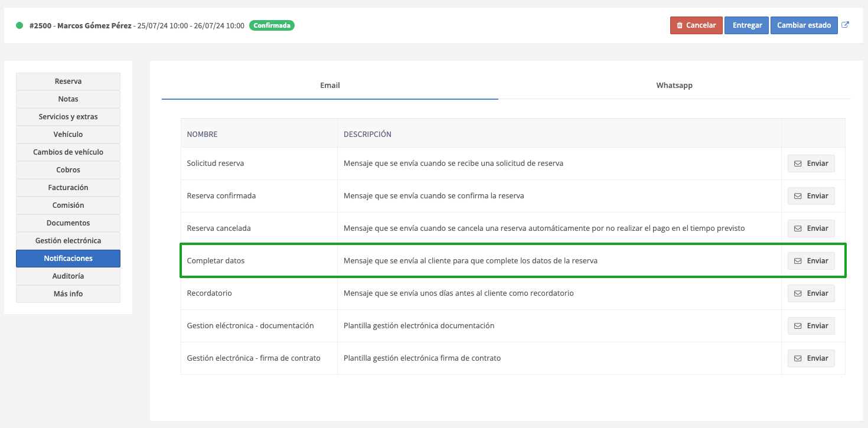
Task: Send the Completar datos email
Action: pyautogui.click(x=811, y=261)
